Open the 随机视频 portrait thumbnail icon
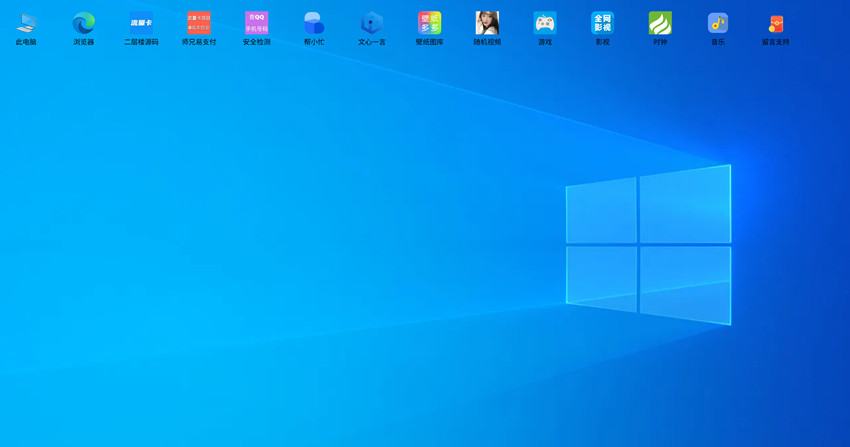The height and width of the screenshot is (447, 850). [487, 23]
